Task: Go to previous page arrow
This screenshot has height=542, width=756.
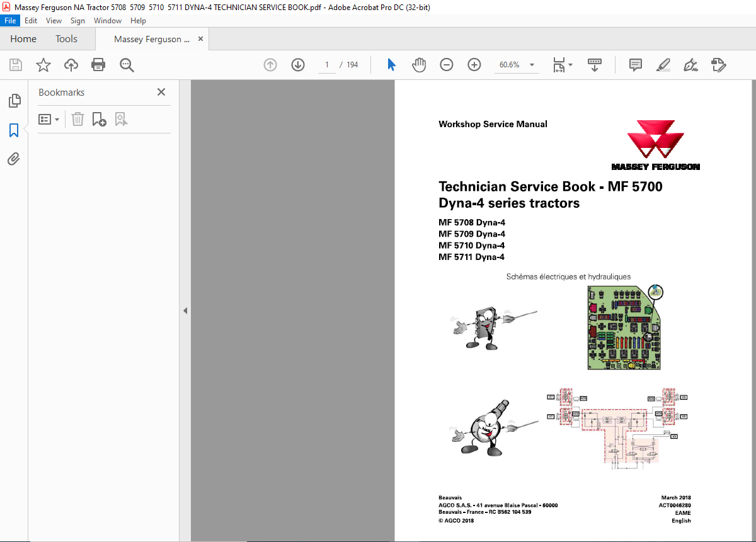Action: click(270, 65)
